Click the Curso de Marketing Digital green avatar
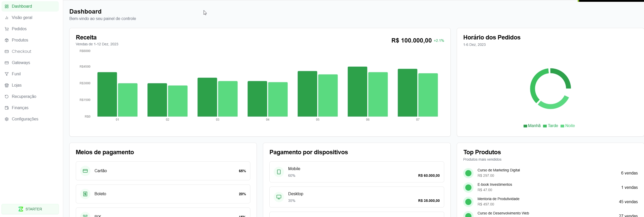This screenshot has height=217, width=644. [x=468, y=173]
